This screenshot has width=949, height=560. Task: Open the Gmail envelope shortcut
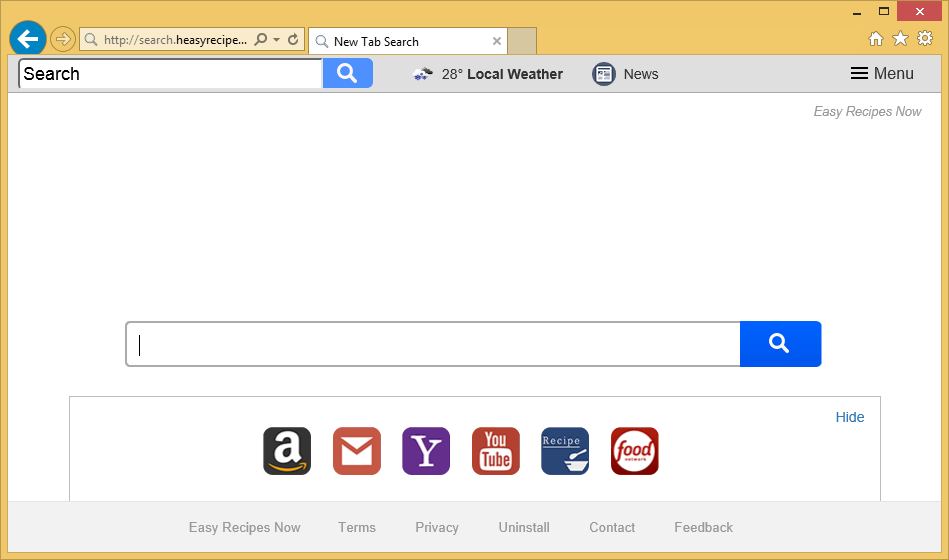(357, 451)
